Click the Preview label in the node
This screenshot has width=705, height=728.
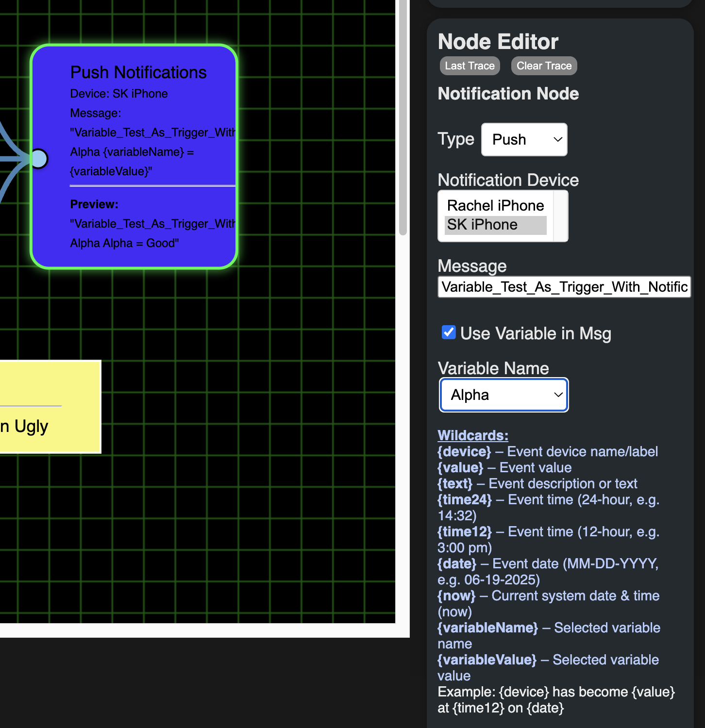pyautogui.click(x=94, y=204)
